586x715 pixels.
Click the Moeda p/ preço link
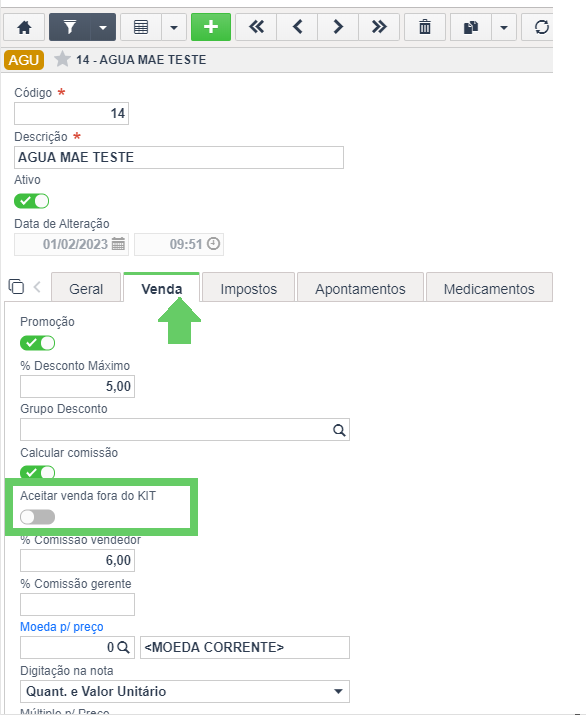[62, 627]
